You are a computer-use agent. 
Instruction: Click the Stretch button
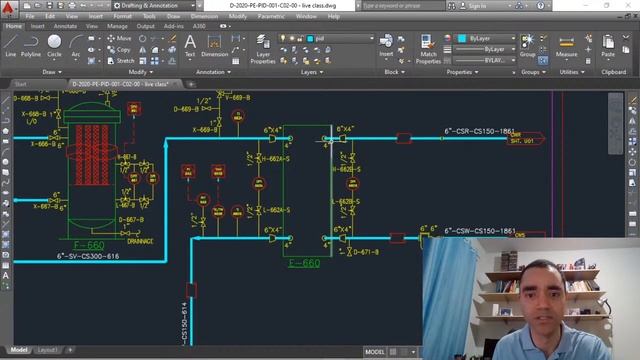point(120,61)
